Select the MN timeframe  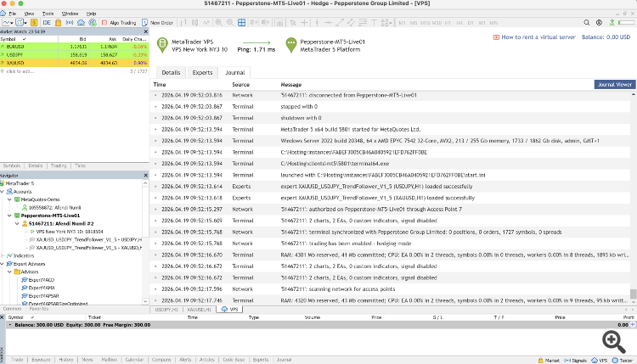[493, 23]
